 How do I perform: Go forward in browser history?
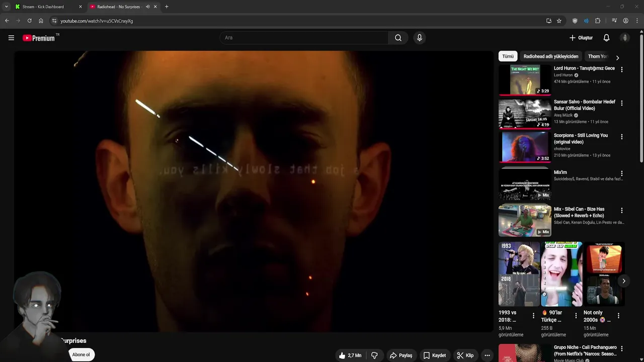(x=18, y=21)
